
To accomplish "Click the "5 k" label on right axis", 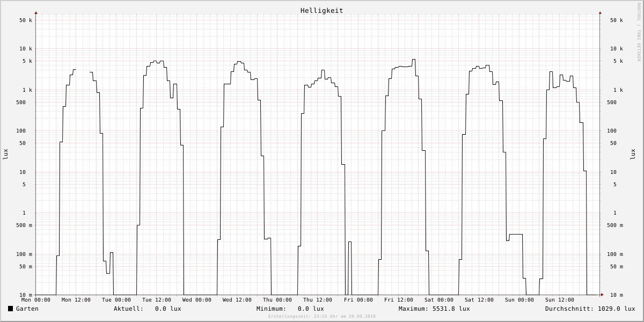I will coord(618,61).
